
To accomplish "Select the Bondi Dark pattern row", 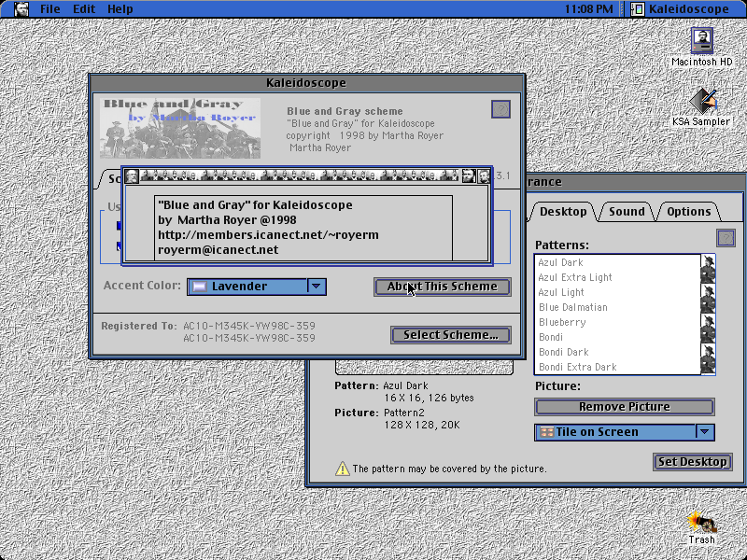I will point(617,352).
